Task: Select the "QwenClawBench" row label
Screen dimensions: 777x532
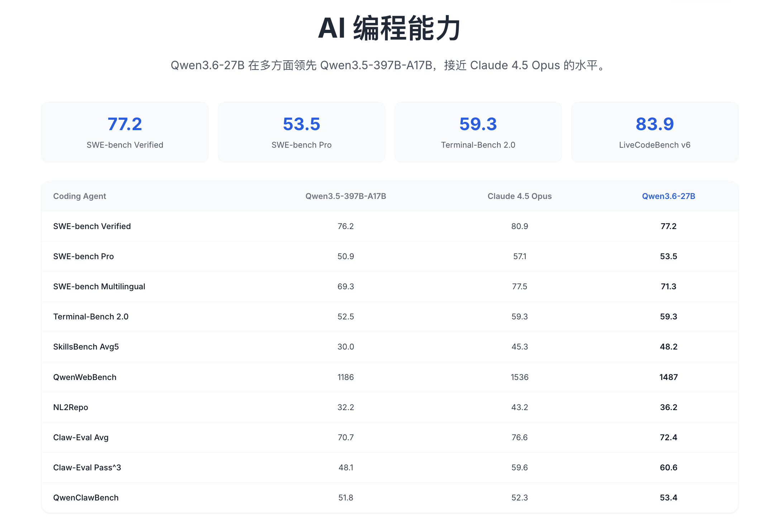Action: pos(86,498)
